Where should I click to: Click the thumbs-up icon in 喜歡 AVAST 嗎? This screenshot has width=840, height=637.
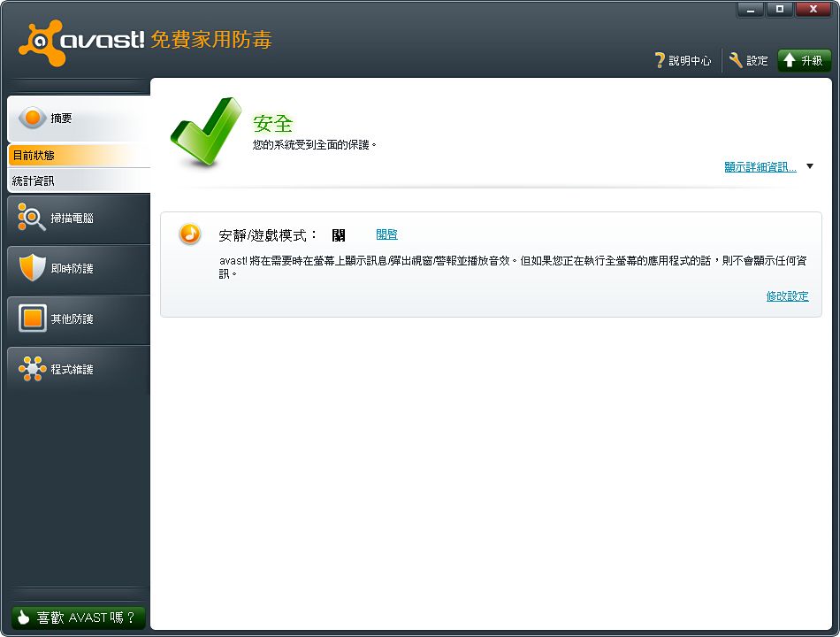pyautogui.click(x=23, y=618)
